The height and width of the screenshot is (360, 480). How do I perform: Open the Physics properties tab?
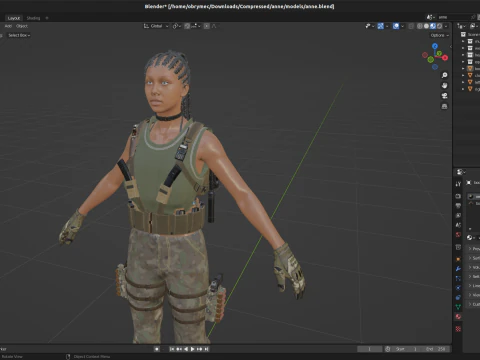458,288
